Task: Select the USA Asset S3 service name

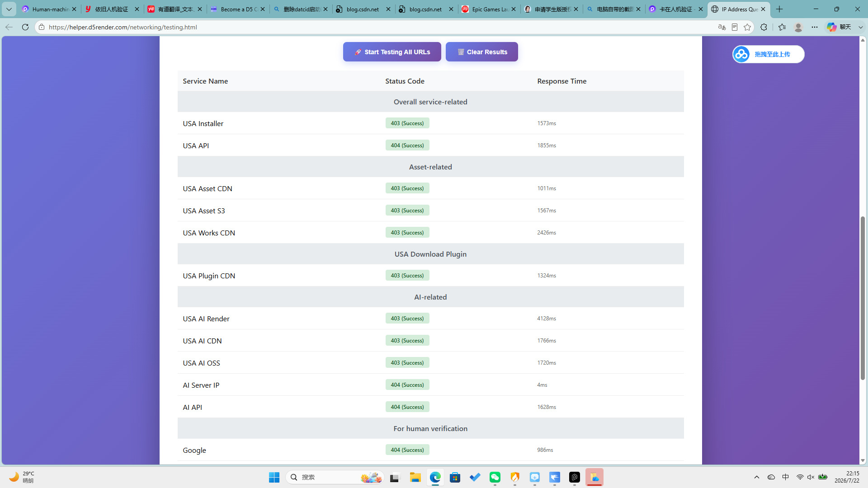Action: click(204, 211)
